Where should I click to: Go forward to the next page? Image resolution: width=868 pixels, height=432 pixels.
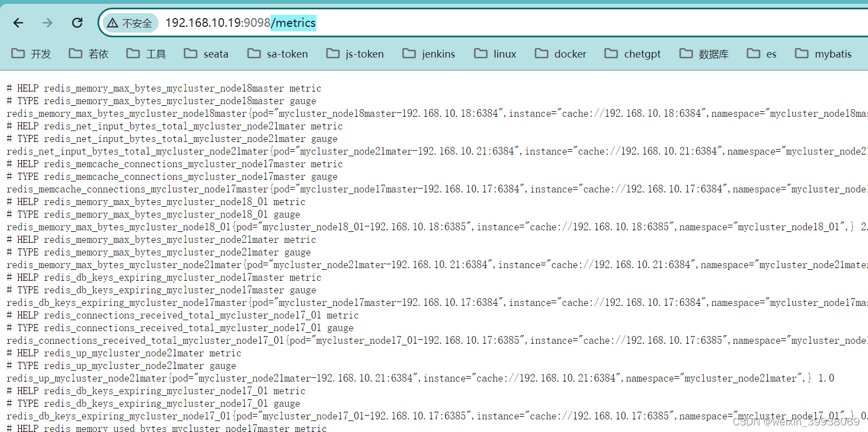click(x=48, y=22)
